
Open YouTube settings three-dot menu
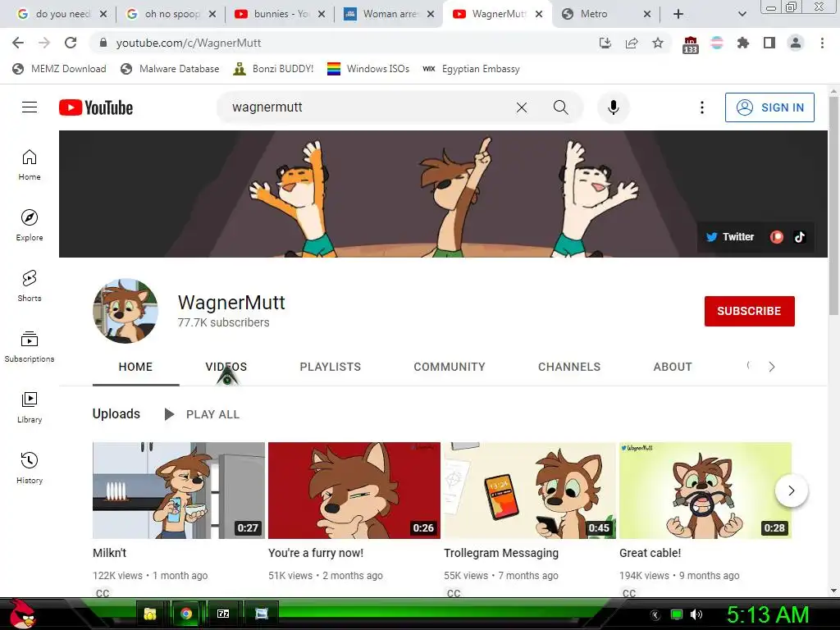702,107
